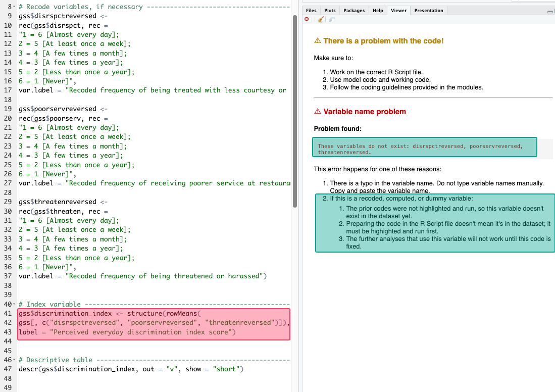Click 'The further analyses that use' item
The width and height of the screenshot is (555, 392).
448,243
